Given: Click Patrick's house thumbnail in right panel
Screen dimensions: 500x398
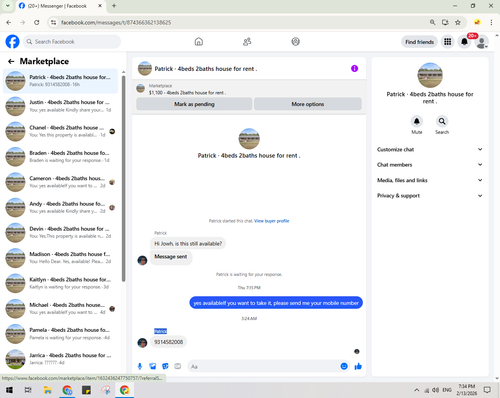Looking at the screenshot, I should [430, 75].
